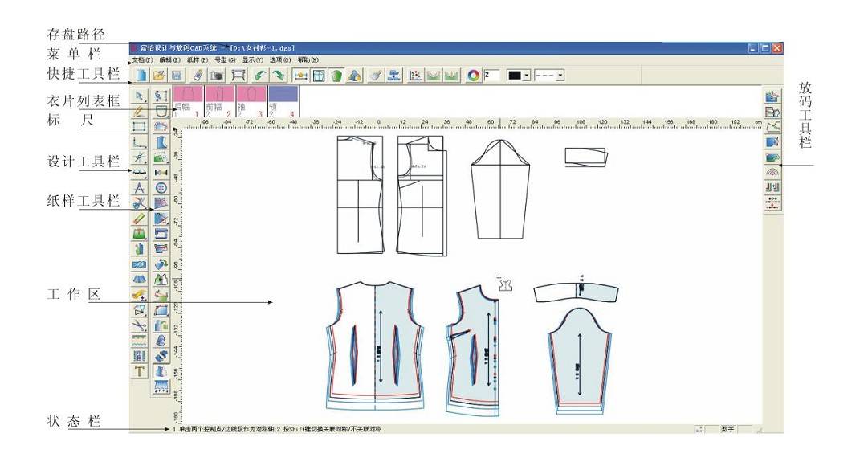The width and height of the screenshot is (868, 458).
Task: Click the green Redo arrow
Action: tap(278, 75)
